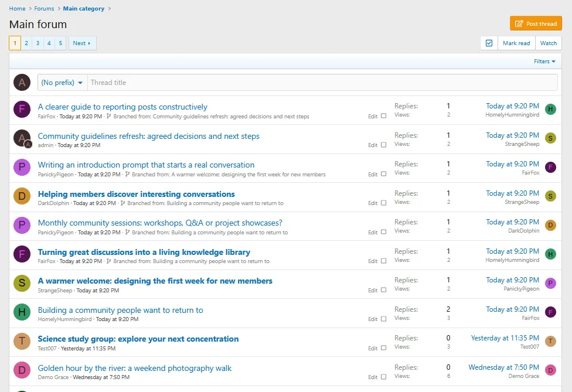The image size is (572, 392).
Task: Click Mark read button
Action: (x=516, y=43)
